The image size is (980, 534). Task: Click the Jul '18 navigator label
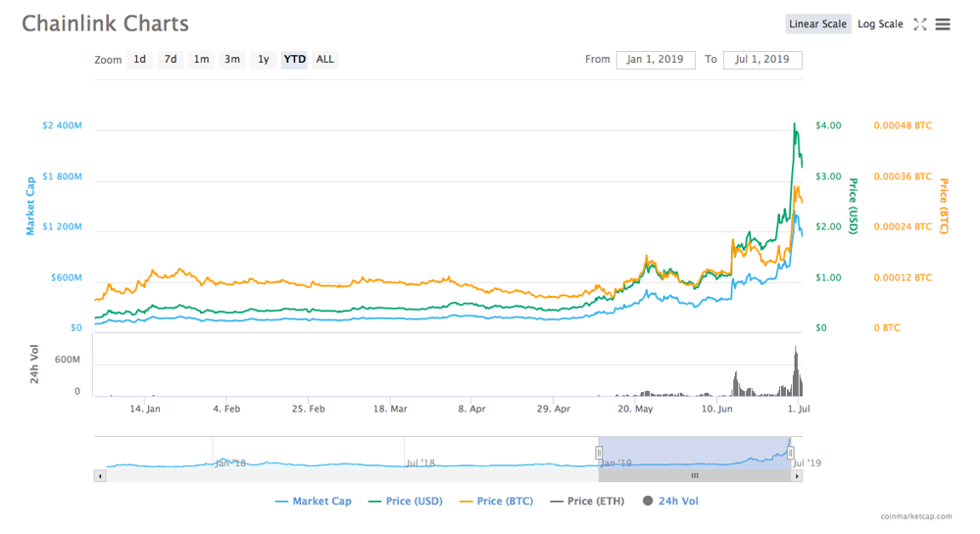420,462
